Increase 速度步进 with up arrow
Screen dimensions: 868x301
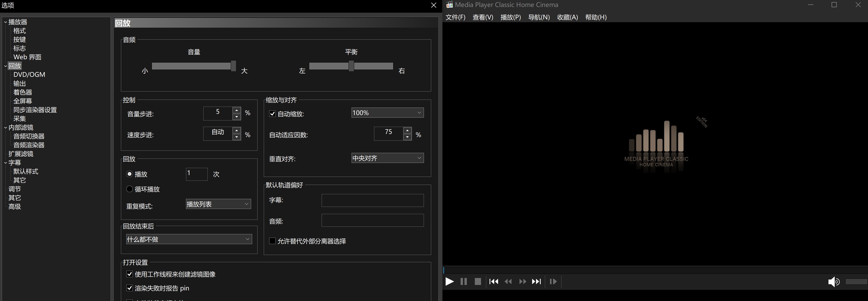click(x=237, y=130)
